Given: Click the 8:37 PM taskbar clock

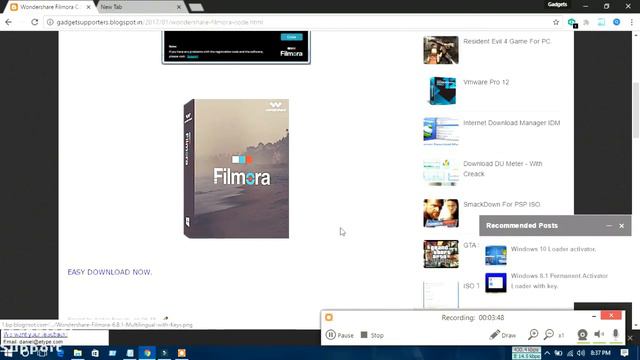Looking at the screenshot, I should [x=600, y=353].
